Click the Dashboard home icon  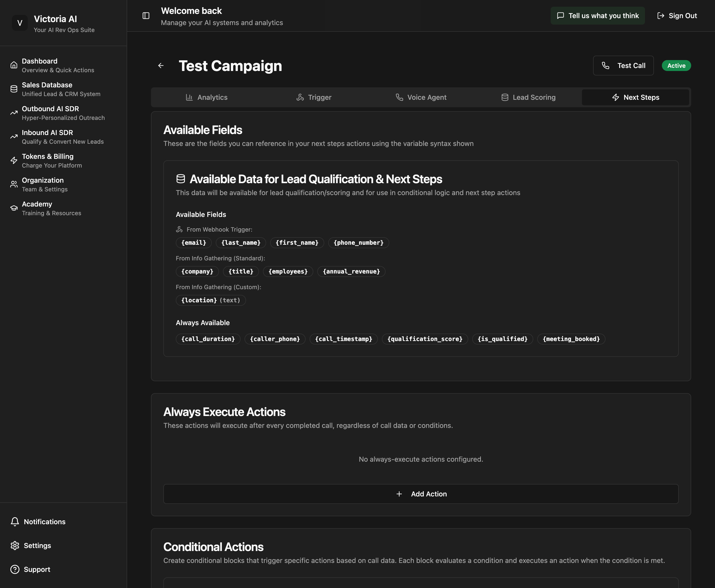(14, 65)
